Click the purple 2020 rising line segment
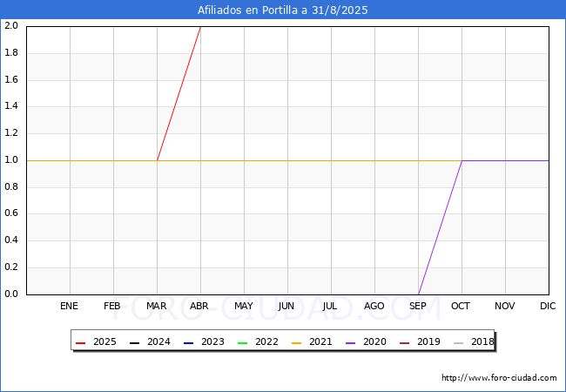Screen dimensions: 566x392 point(440,227)
